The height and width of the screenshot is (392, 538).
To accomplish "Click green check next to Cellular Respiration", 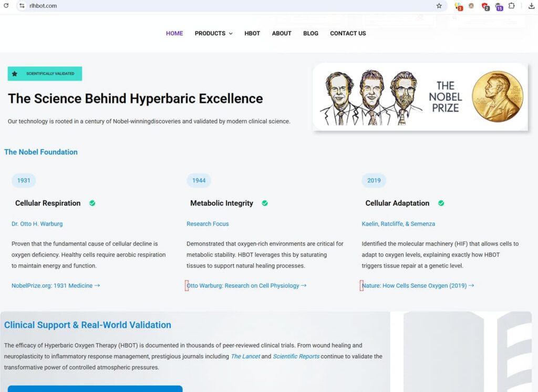I will [x=92, y=203].
